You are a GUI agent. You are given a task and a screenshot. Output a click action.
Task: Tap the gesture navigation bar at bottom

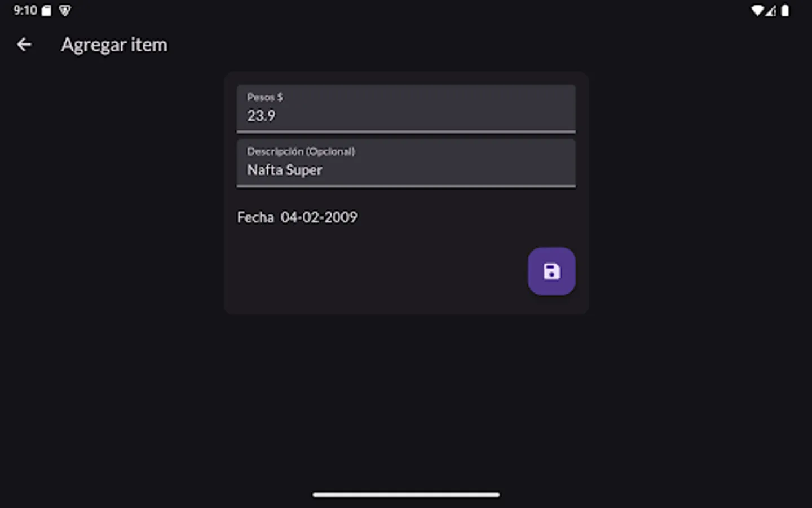point(405,494)
